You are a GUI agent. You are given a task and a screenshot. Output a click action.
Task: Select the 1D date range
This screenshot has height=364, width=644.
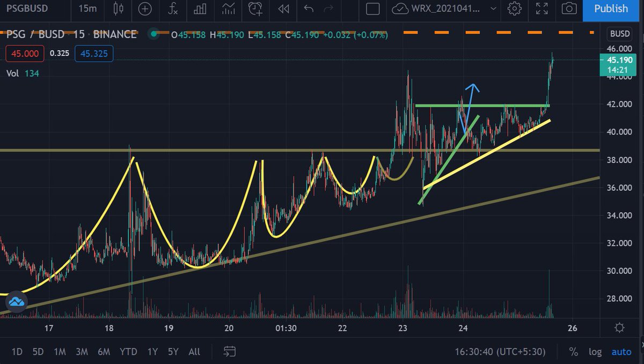coord(17,352)
